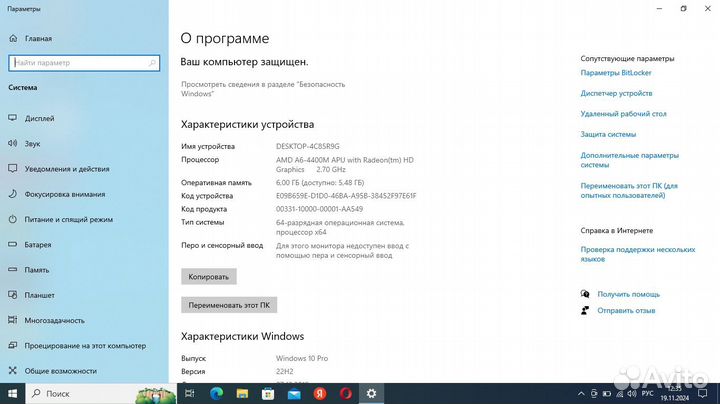Click the Windows 10 Pro edition value

(302, 359)
